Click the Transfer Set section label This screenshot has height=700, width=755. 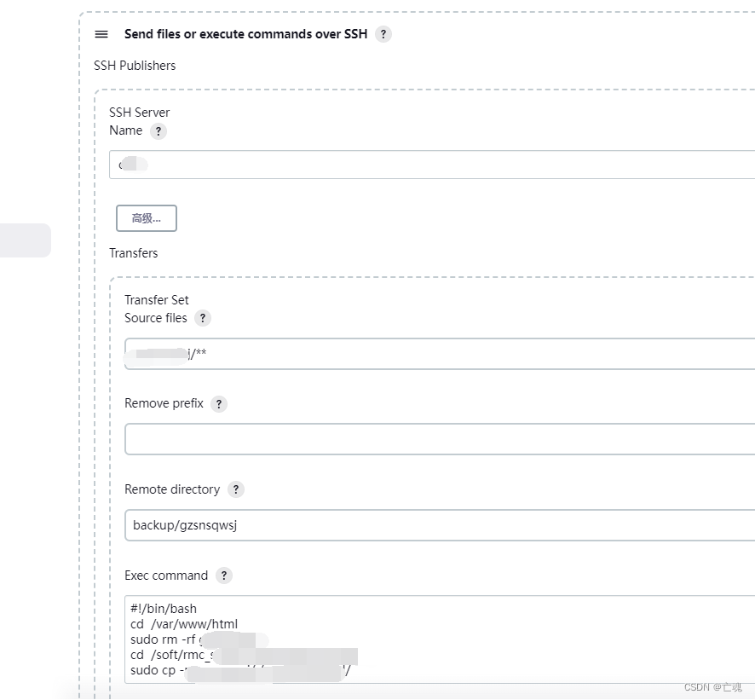pyautogui.click(x=157, y=300)
